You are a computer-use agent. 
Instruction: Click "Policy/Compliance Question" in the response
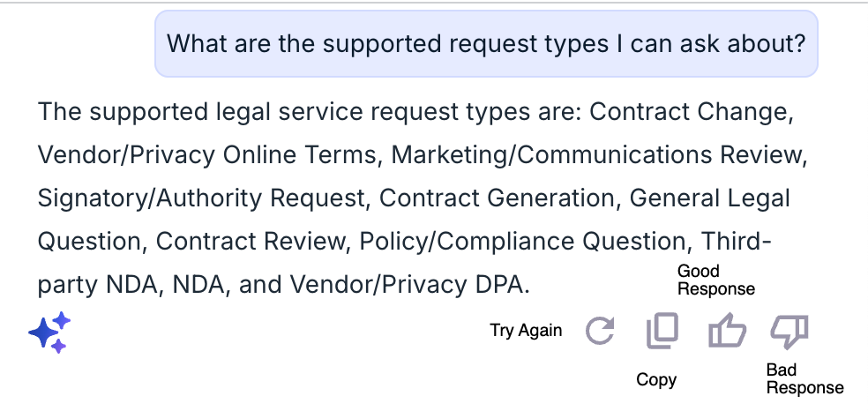(522, 241)
